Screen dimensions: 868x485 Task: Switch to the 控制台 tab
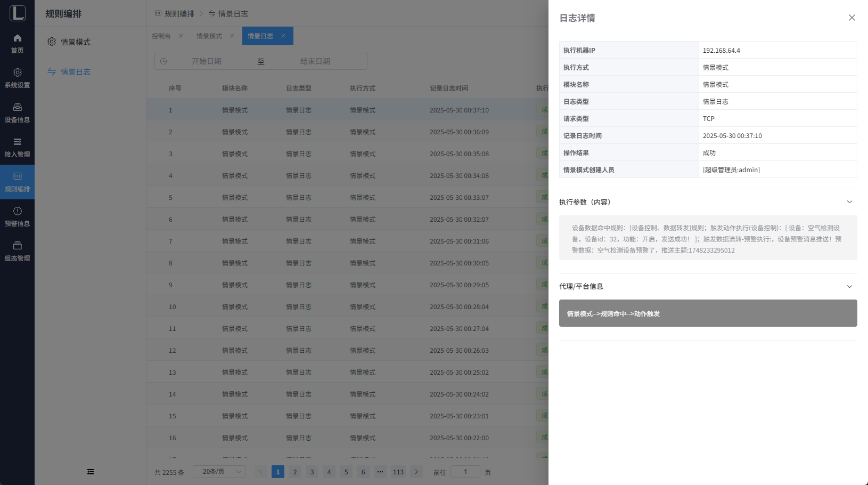pos(161,36)
